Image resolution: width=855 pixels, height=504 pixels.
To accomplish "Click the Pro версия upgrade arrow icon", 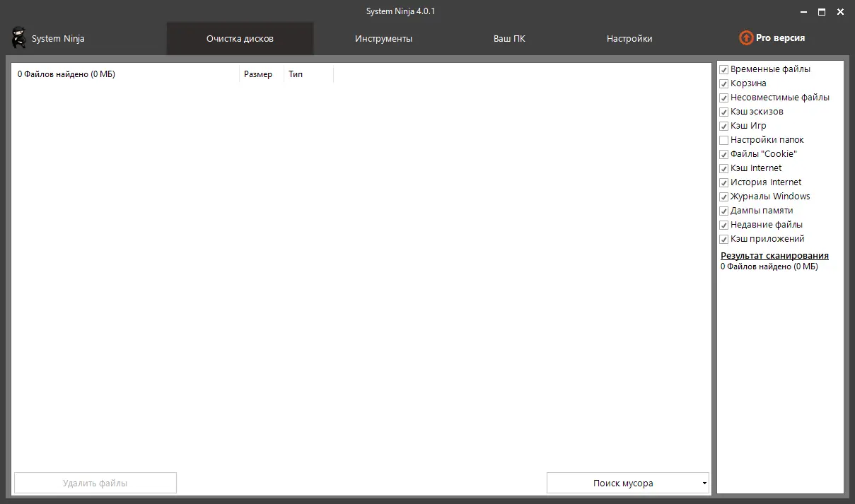I will click(x=746, y=38).
